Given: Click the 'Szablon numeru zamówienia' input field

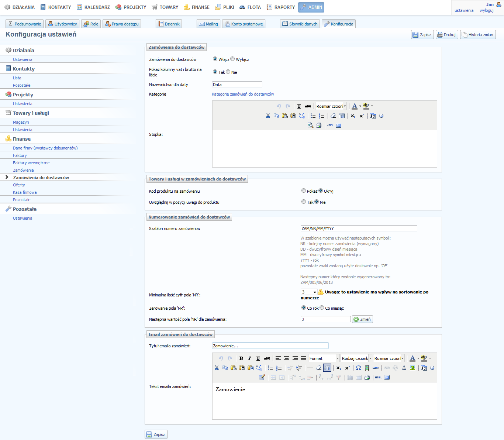Looking at the screenshot, I should pos(359,228).
